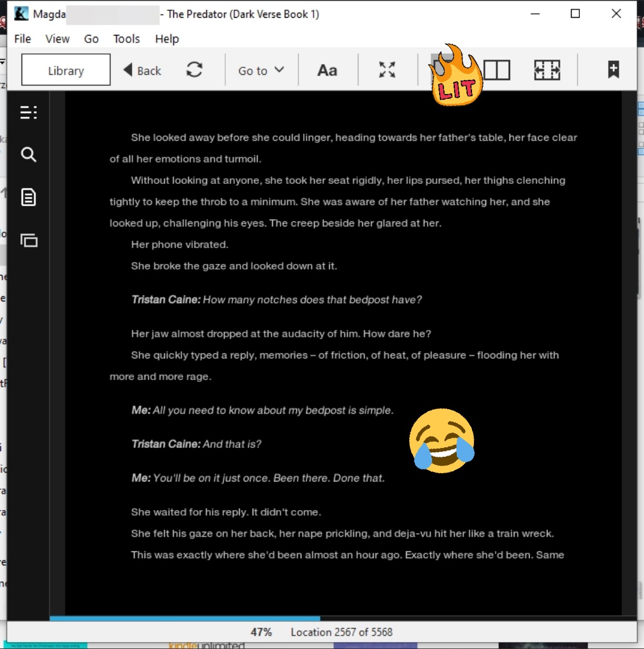Click the 47% progress indicator
The width and height of the screenshot is (644, 649).
[x=261, y=632]
